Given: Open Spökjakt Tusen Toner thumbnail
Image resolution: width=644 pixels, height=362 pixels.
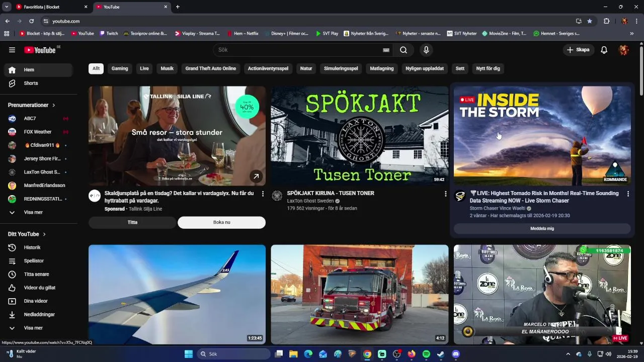Looking at the screenshot, I should [359, 136].
